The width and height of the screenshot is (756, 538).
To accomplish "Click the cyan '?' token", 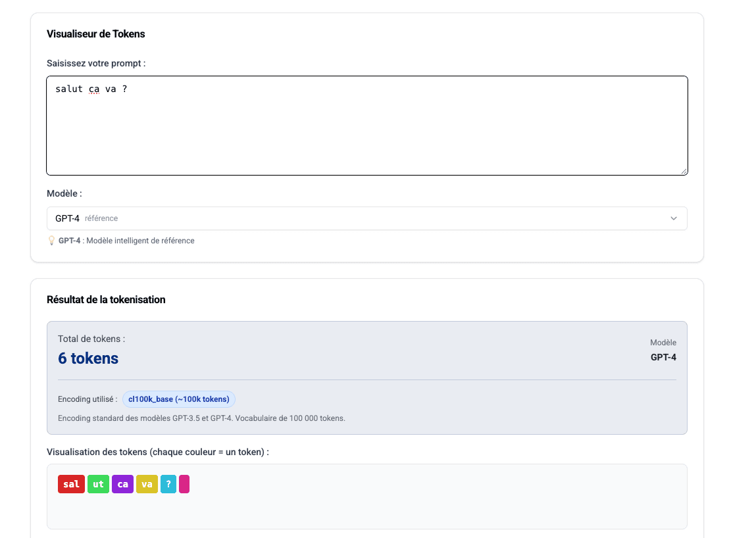I will (x=168, y=483).
